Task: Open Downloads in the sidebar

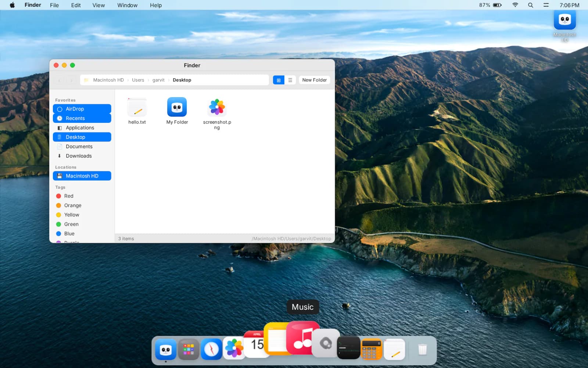Action: 82,156
